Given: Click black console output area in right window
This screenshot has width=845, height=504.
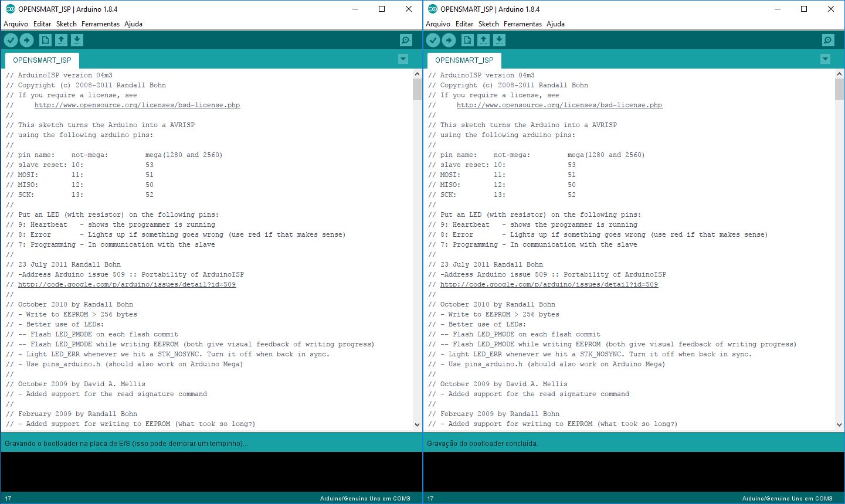Looking at the screenshot, I should point(633,472).
